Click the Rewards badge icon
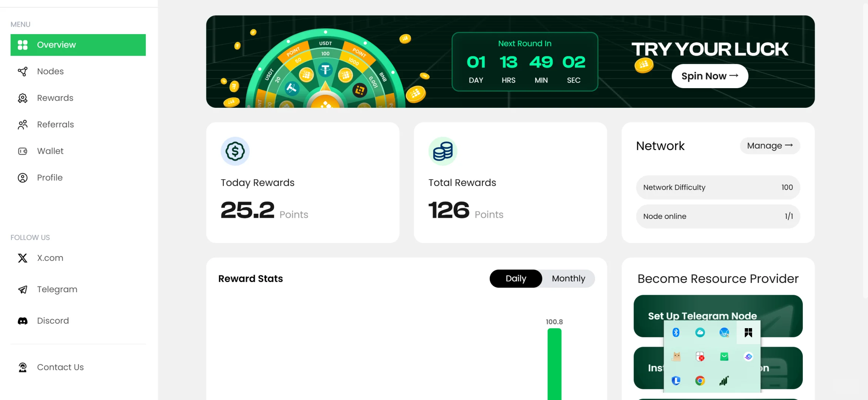The height and width of the screenshot is (400, 868). pyautogui.click(x=23, y=98)
